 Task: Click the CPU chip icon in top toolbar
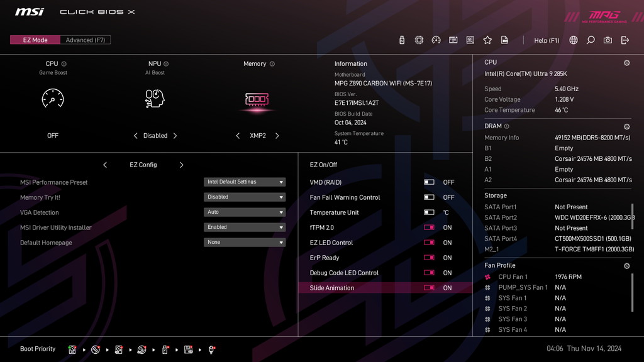419,40
